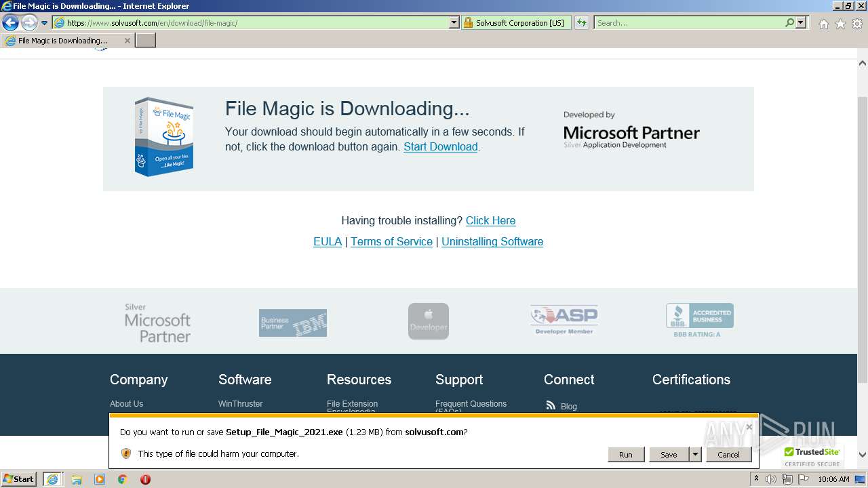Click the Start Download link
Screen dimensions: 868x488
coord(441,146)
